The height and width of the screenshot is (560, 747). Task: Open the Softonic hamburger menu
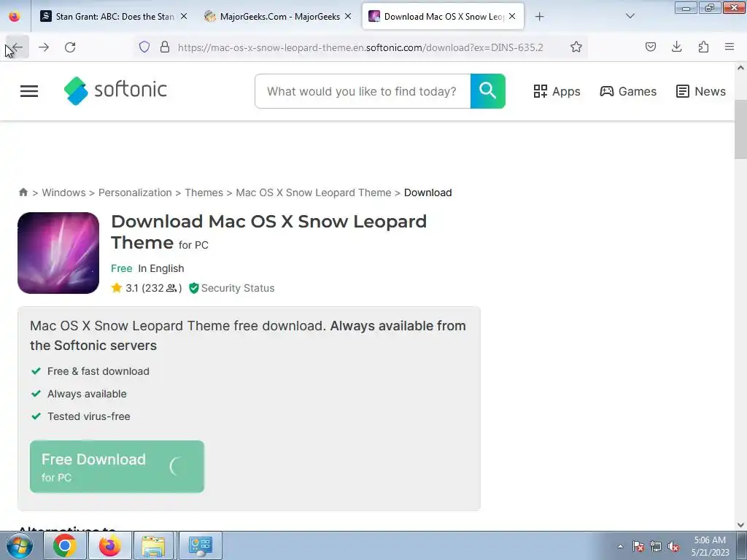coord(29,91)
